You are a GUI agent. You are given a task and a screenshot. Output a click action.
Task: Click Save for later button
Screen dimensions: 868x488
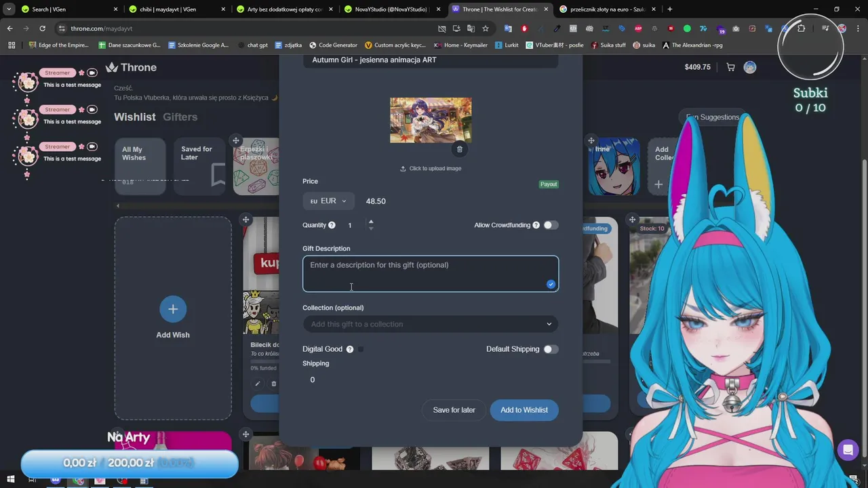[x=454, y=410]
